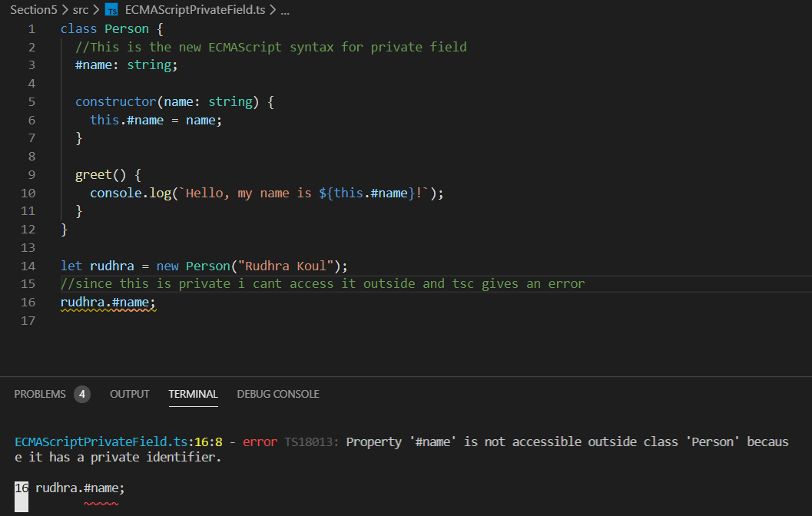Viewport: 812px width, 516px height.
Task: Switch to the PROBLEMS tab
Action: click(39, 394)
